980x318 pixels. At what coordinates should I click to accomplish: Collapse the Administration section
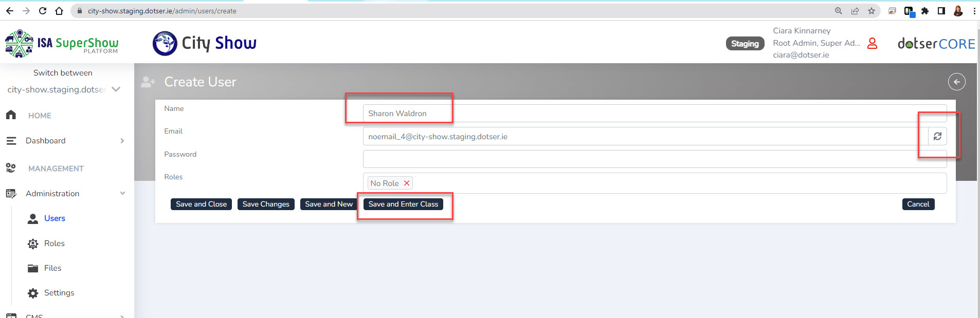122,194
